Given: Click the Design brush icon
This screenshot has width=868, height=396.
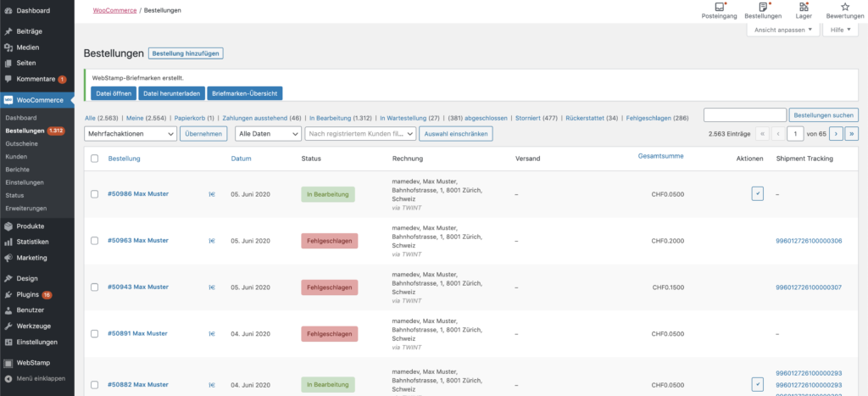Looking at the screenshot, I should point(8,279).
